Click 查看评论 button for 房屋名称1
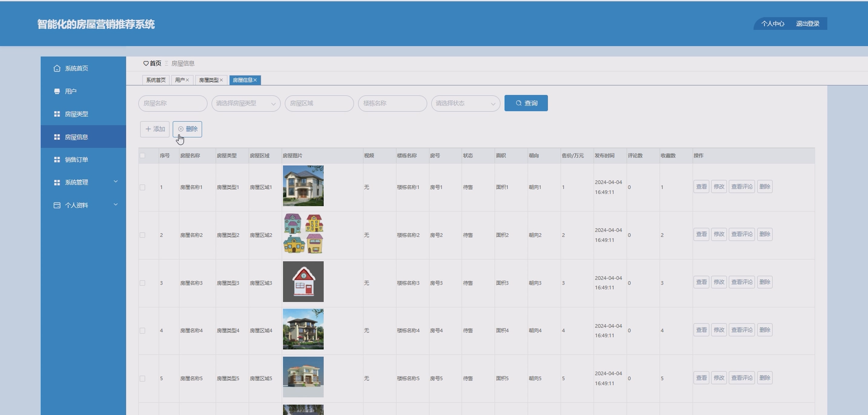The width and height of the screenshot is (868, 415). click(741, 186)
